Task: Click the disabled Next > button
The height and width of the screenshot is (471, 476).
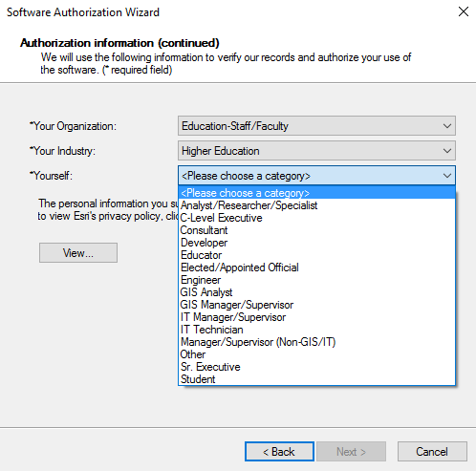Action: [x=352, y=452]
